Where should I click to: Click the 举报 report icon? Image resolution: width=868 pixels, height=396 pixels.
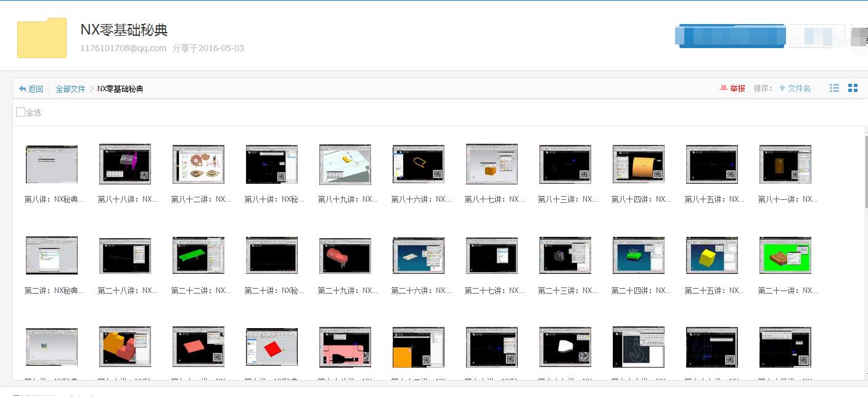coord(723,88)
